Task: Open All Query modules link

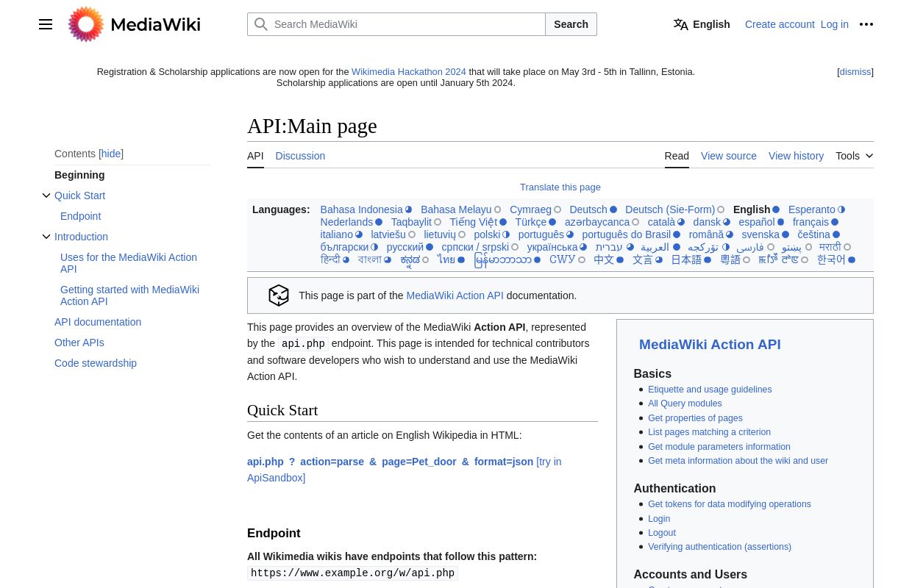Action: pyautogui.click(x=685, y=404)
